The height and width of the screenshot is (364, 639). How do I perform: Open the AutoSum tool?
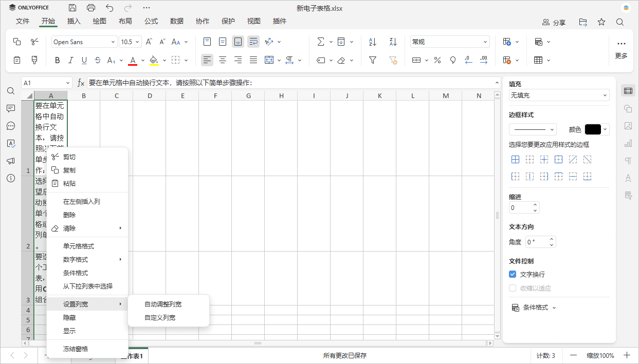click(321, 42)
